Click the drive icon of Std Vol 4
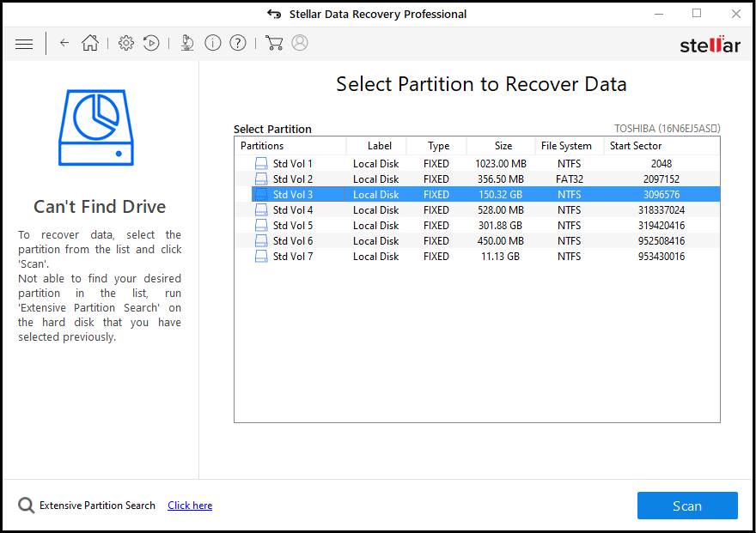The height and width of the screenshot is (533, 756). coord(261,210)
